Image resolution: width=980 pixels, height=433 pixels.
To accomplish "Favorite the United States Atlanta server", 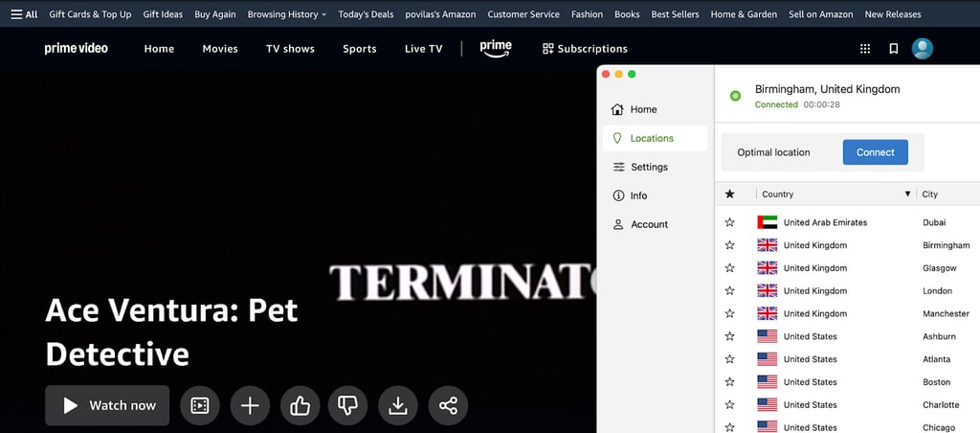I will click(729, 359).
